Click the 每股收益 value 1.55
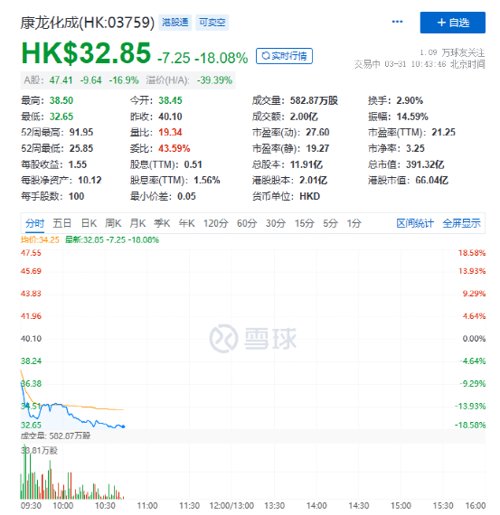The height and width of the screenshot is (515, 500). click(78, 164)
